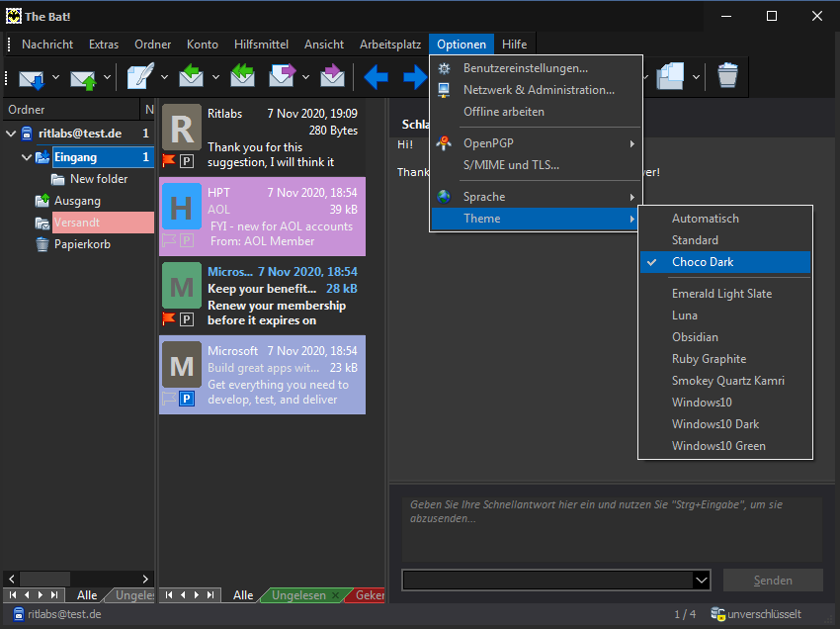The height and width of the screenshot is (629, 840).
Task: Open the Nachricht menu
Action: tap(47, 45)
